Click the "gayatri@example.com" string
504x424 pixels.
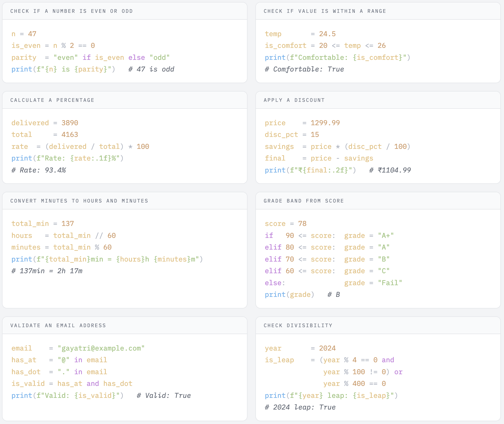[x=101, y=348]
